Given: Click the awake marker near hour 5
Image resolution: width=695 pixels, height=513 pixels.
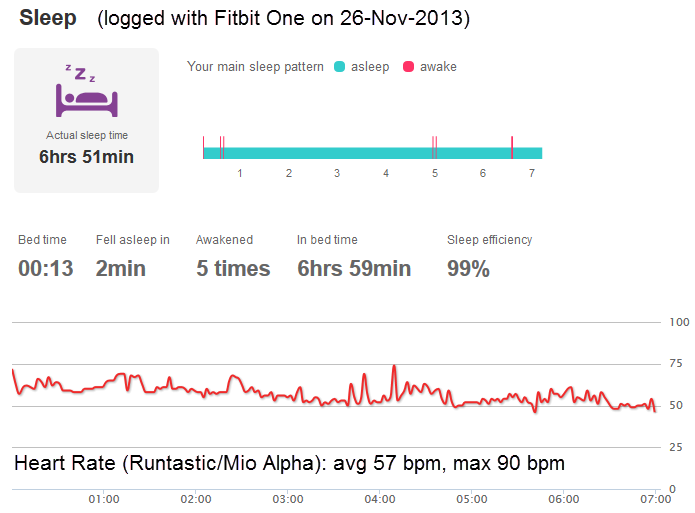Looking at the screenshot, I should pyautogui.click(x=434, y=148).
